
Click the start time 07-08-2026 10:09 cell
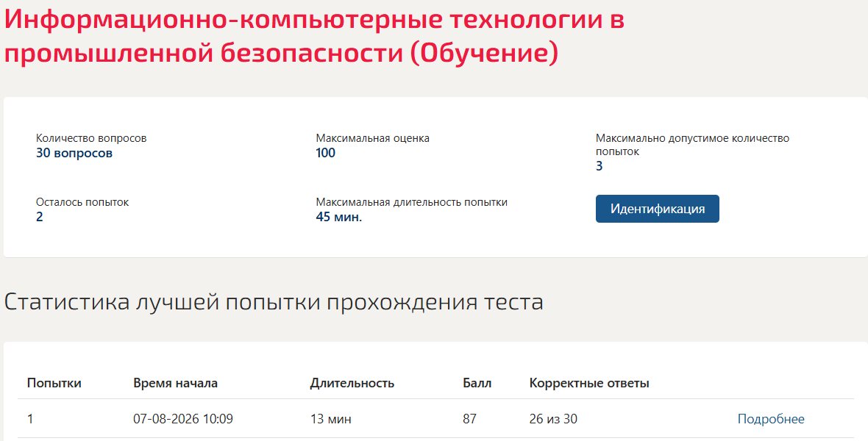click(x=183, y=419)
